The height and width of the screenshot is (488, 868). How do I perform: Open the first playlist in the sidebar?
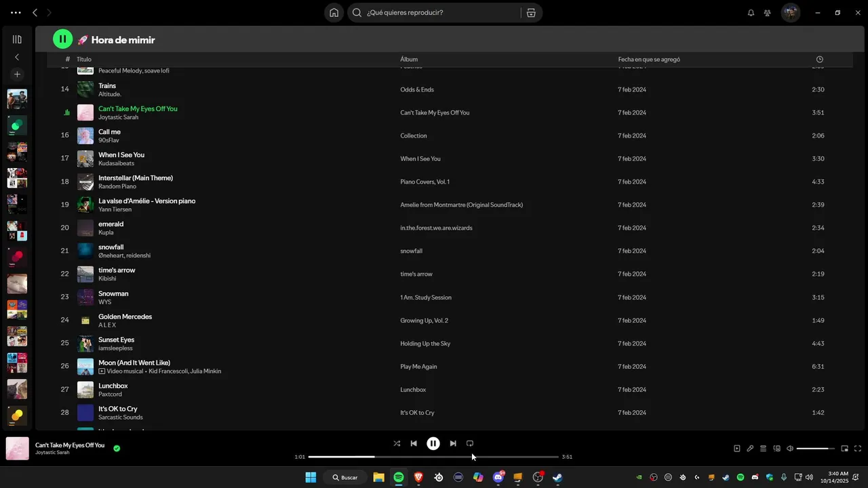(x=17, y=99)
